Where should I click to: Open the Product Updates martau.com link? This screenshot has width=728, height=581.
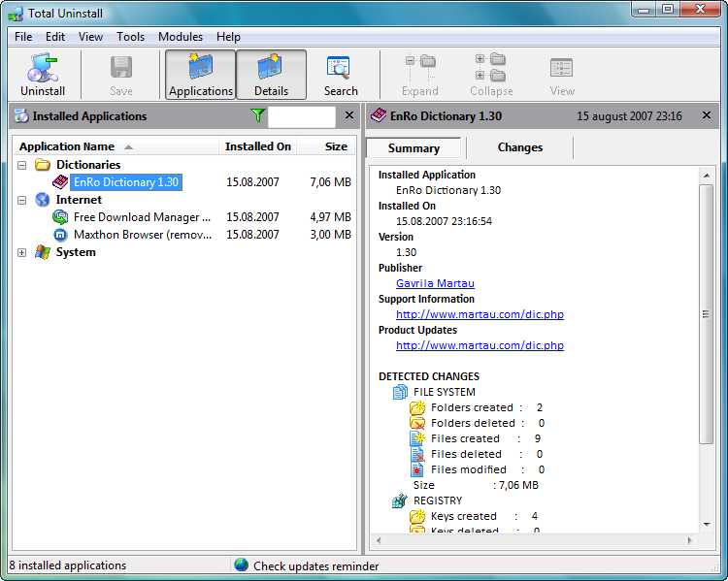pos(480,345)
